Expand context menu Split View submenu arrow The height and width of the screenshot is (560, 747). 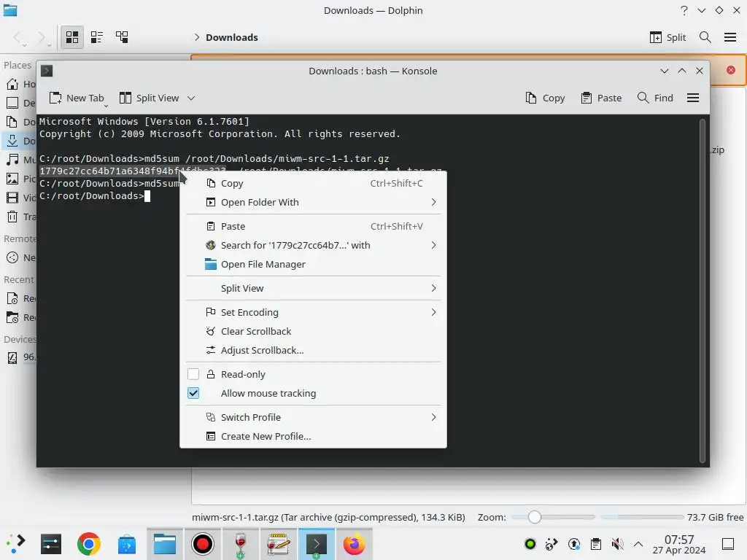pos(433,288)
